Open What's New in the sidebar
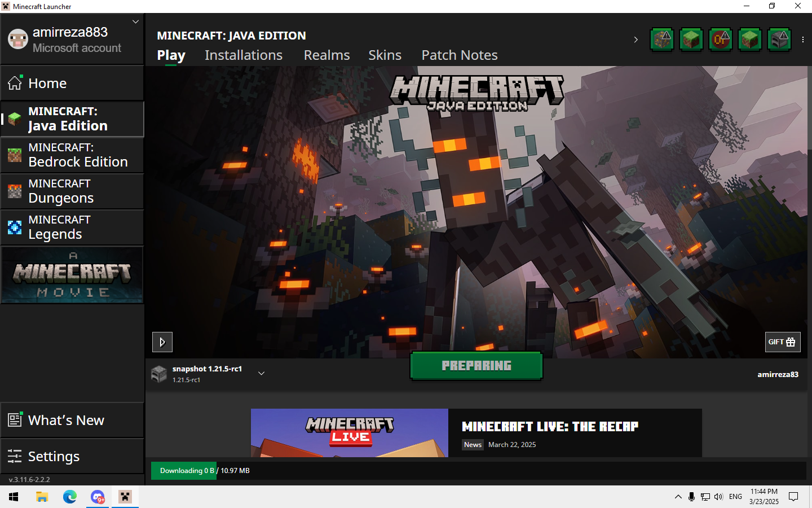This screenshot has height=508, width=812. click(x=72, y=420)
